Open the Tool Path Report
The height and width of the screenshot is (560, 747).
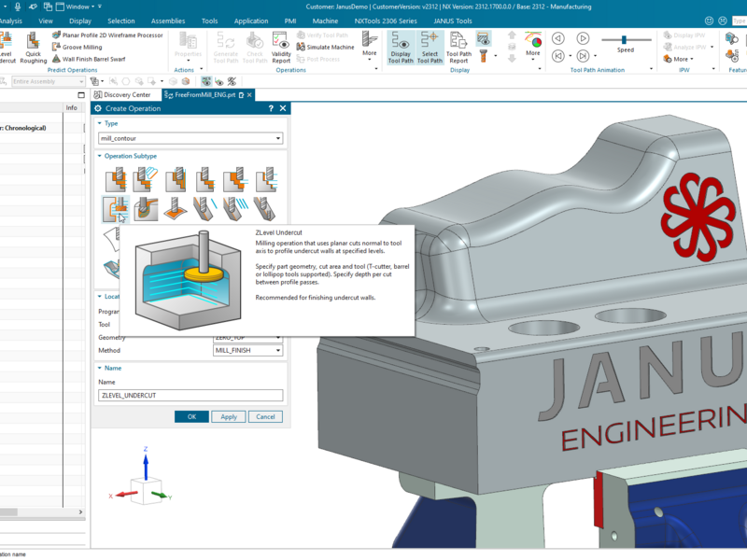coord(458,48)
